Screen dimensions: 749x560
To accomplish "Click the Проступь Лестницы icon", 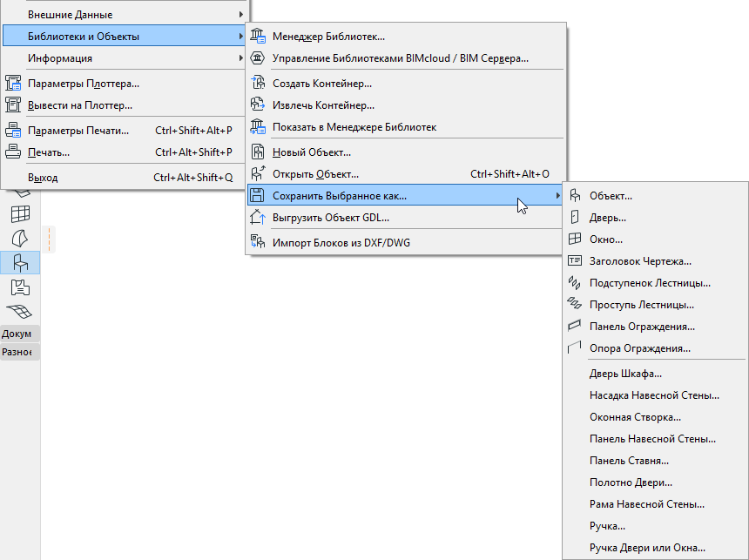I will 575,304.
